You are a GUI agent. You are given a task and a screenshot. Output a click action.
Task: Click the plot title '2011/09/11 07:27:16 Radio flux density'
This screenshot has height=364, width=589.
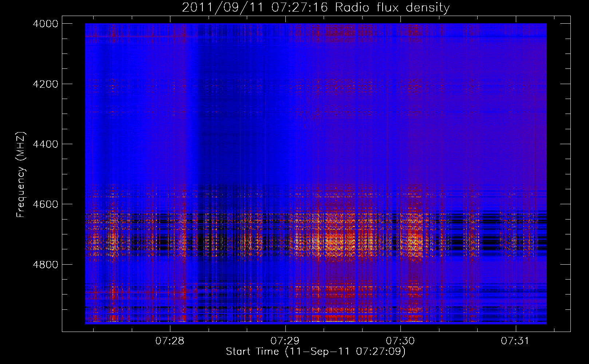[316, 8]
